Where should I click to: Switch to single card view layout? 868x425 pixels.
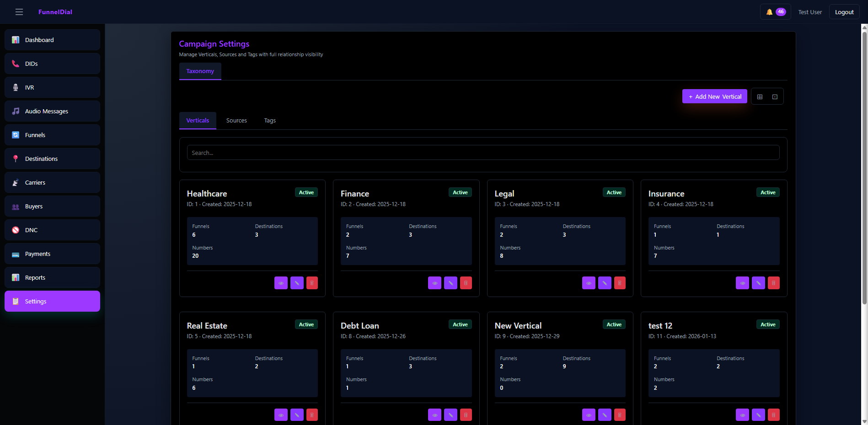(775, 97)
